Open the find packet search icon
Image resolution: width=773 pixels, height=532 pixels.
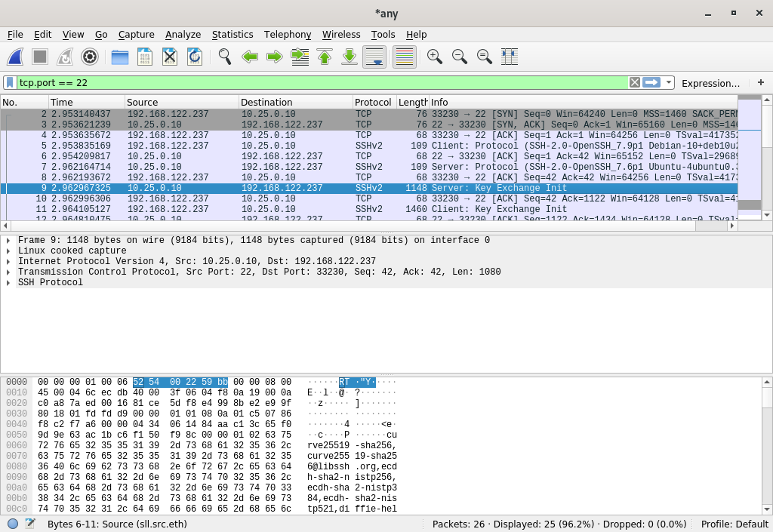[x=223, y=57]
